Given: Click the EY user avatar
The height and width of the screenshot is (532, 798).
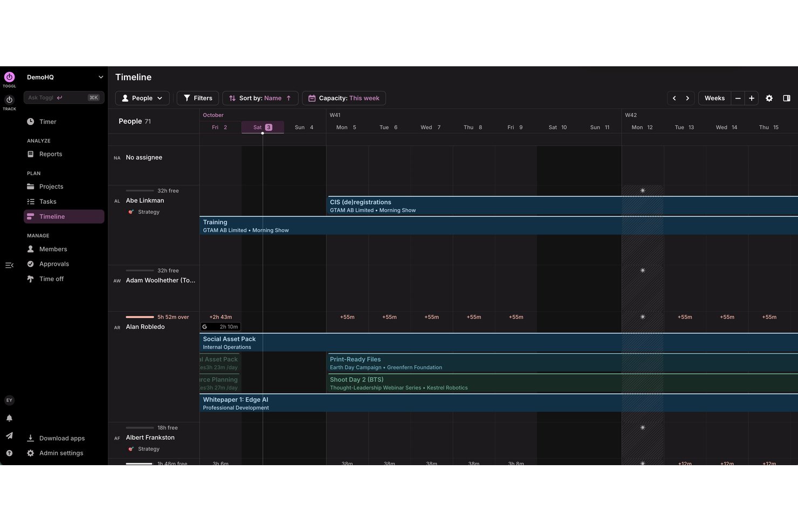Looking at the screenshot, I should point(9,400).
